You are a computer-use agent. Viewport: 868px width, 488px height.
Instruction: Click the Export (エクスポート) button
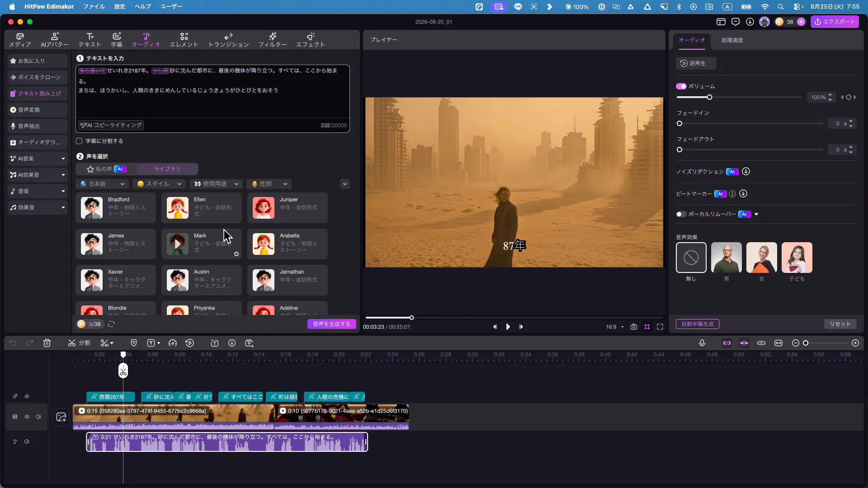point(835,22)
